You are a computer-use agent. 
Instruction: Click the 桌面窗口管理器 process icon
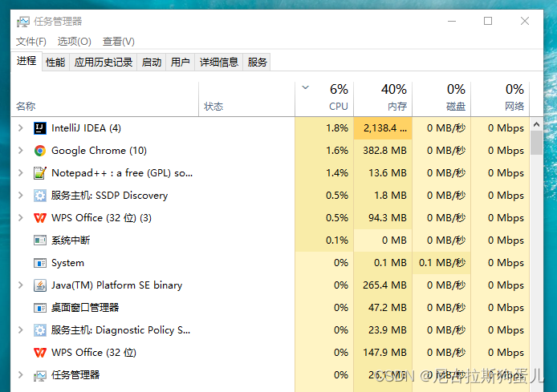point(40,308)
